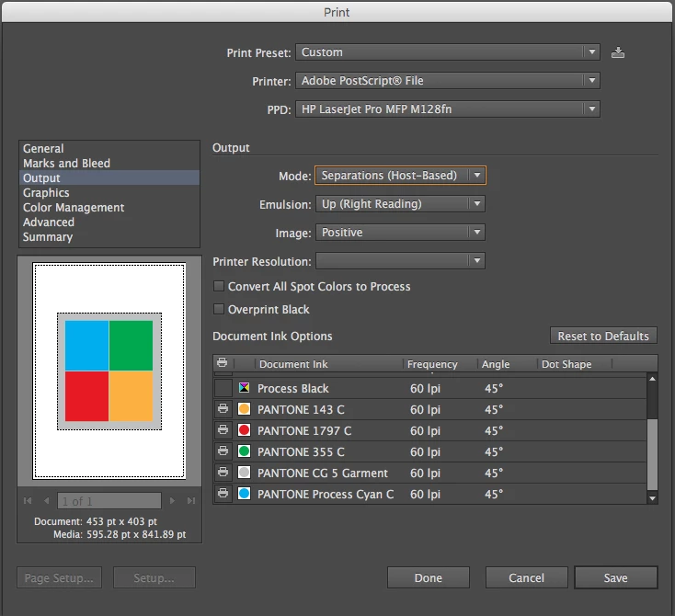Select Marks and Bleed in the options list
The image size is (675, 616).
[67, 163]
